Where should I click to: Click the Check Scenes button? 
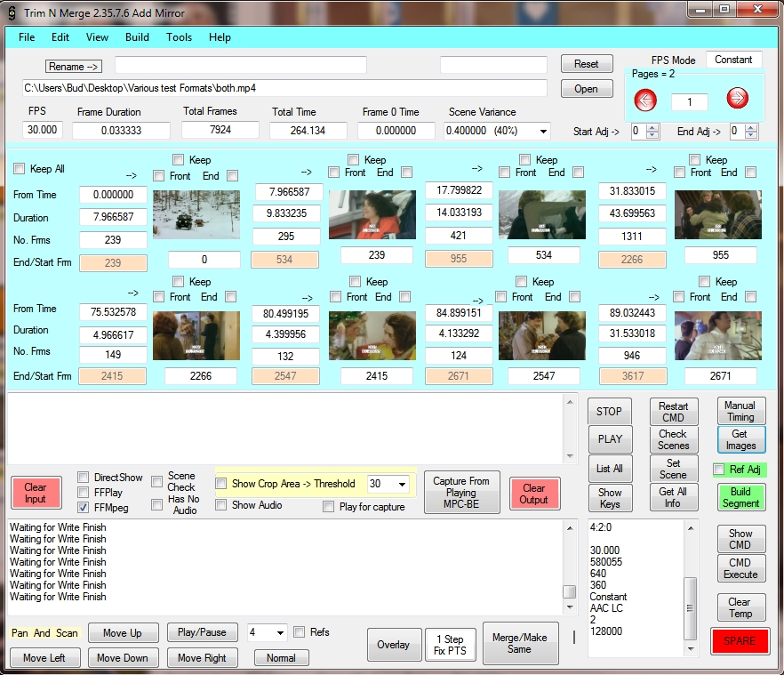tap(674, 440)
